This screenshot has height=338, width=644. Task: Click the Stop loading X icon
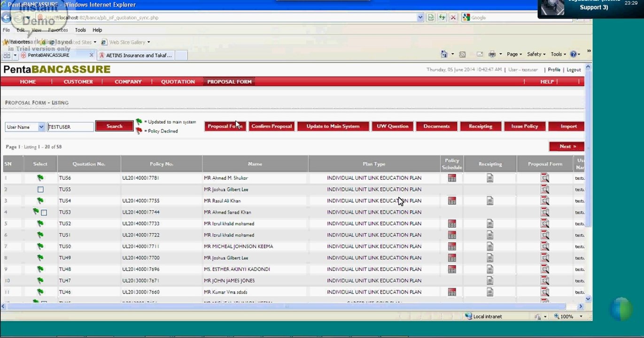[453, 17]
